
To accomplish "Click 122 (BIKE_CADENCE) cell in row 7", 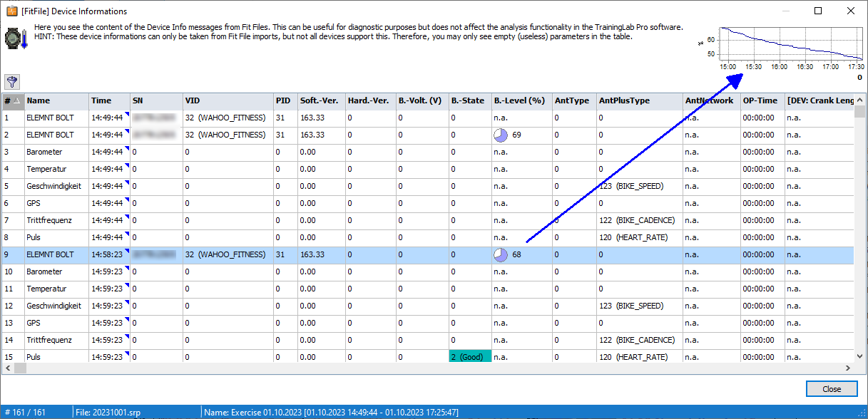I will [x=640, y=220].
